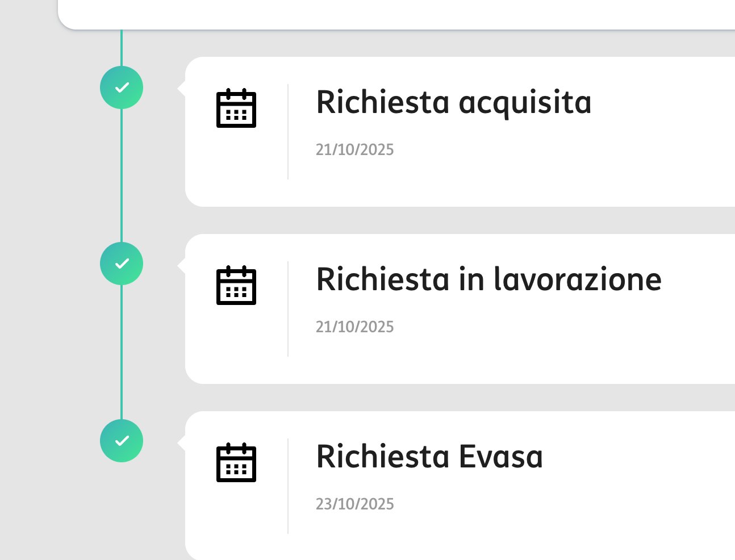Click the checkmark beside Richiesta acquisita
The height and width of the screenshot is (560, 735).
(x=122, y=87)
